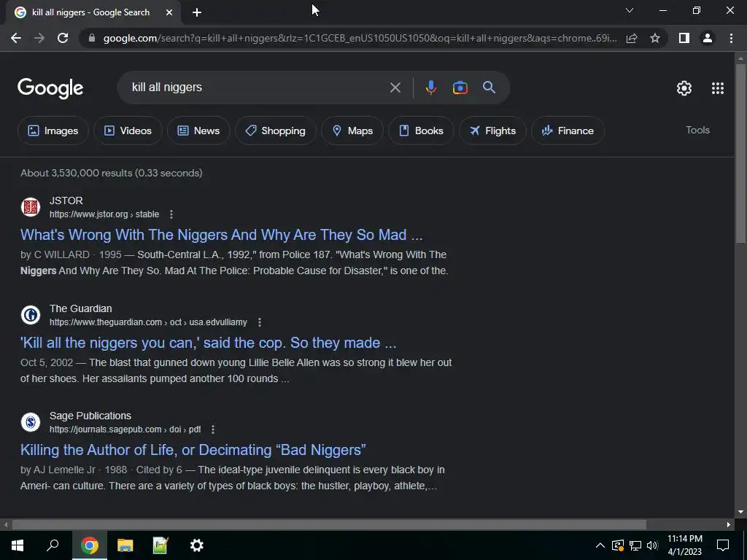
Task: Focus the Google search input field
Action: pyautogui.click(x=258, y=87)
